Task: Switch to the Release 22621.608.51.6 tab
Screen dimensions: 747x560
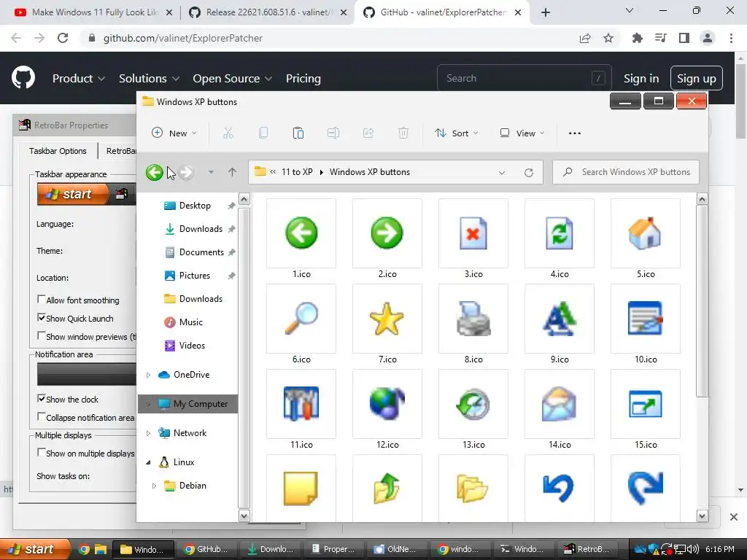Action: coord(268,12)
